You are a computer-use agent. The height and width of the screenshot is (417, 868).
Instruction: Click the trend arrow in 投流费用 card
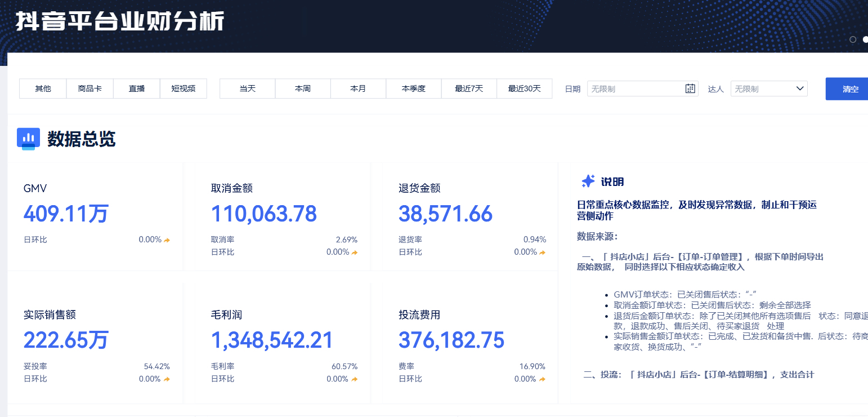point(542,379)
